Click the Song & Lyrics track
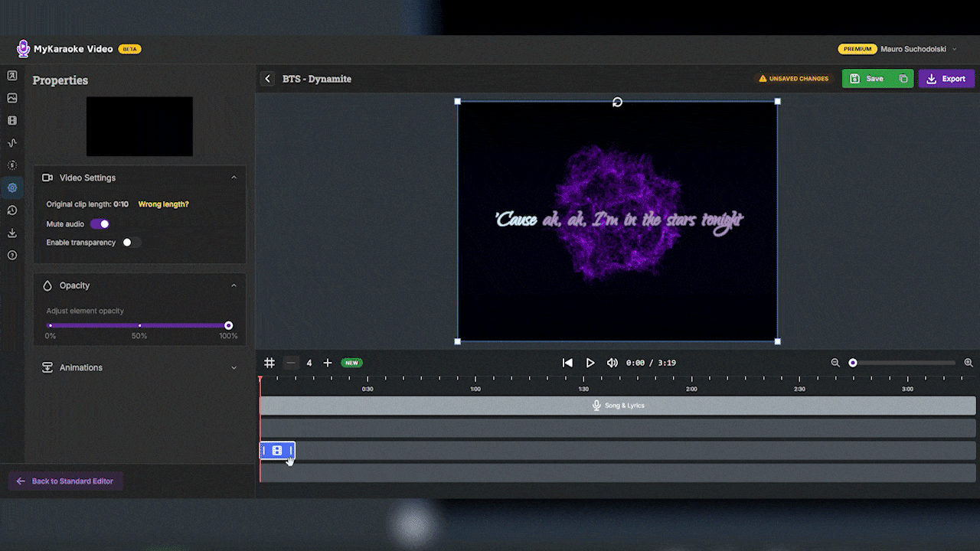 pos(618,406)
